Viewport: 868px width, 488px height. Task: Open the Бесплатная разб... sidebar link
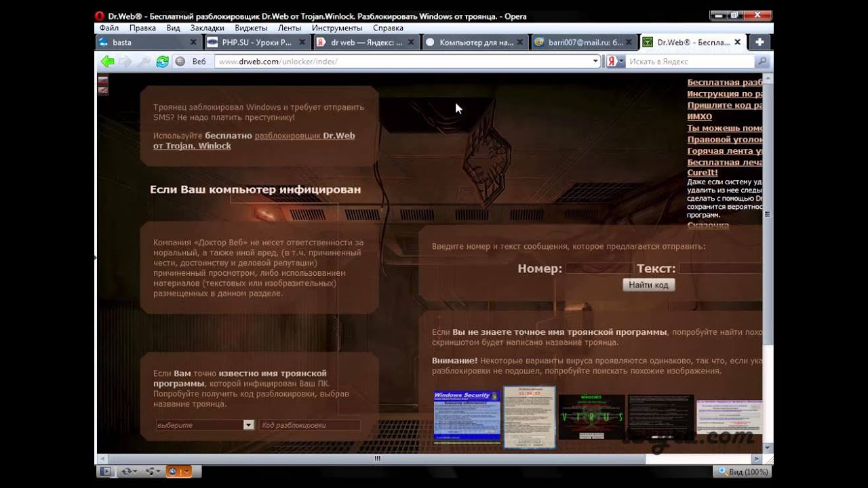coord(725,82)
